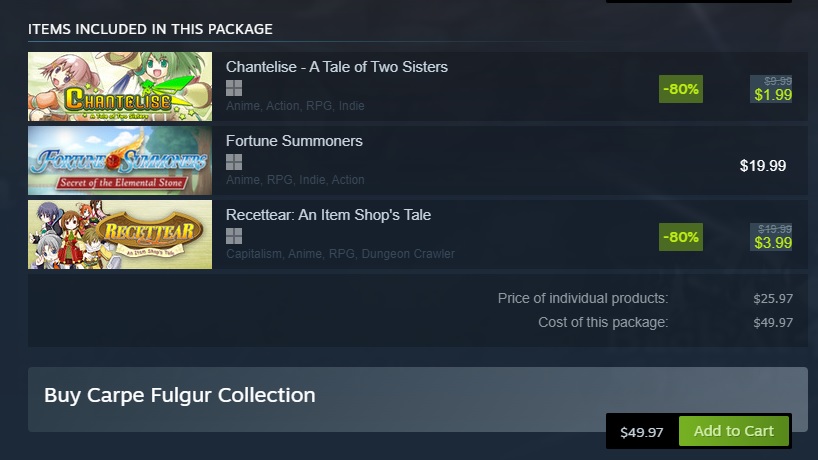Click the Add to Cart button

(x=733, y=431)
